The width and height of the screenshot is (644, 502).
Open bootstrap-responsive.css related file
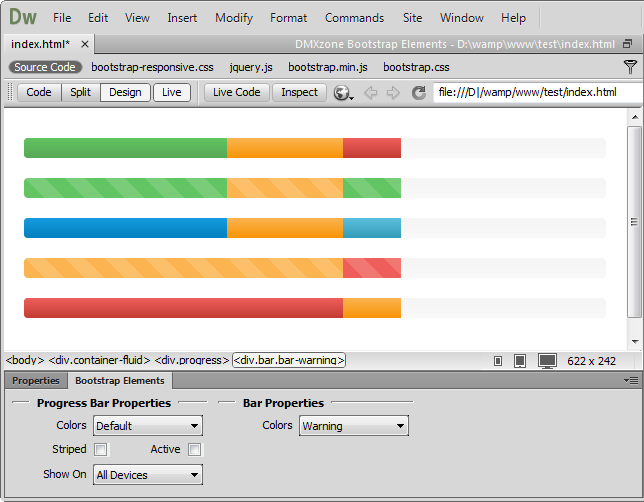pos(152,67)
